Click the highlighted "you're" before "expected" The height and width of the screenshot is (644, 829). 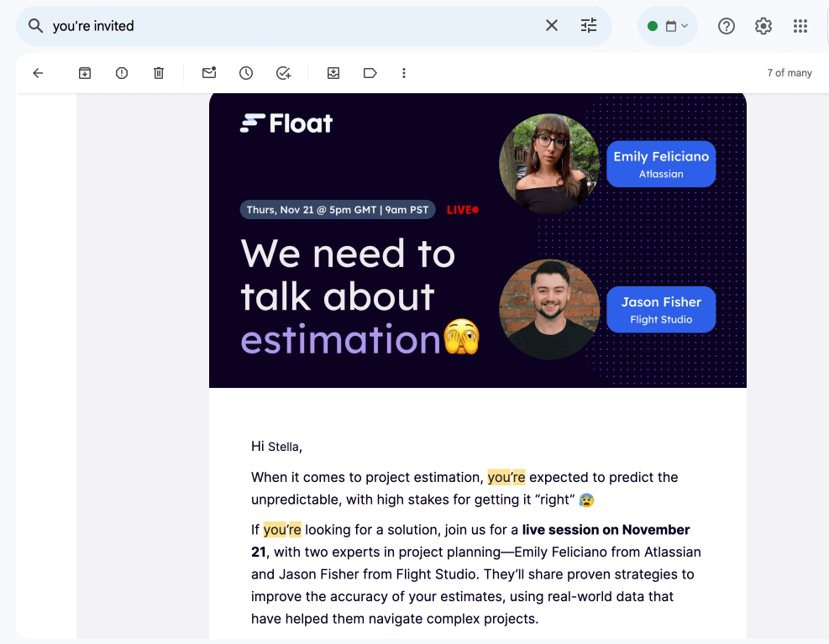[506, 478]
